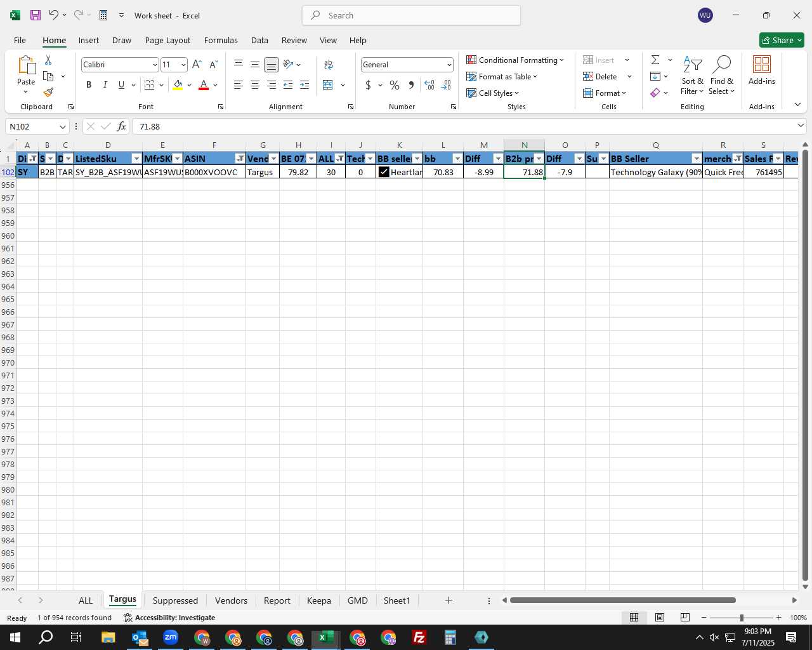Toggle Italic formatting
The width and height of the screenshot is (812, 650).
click(105, 84)
